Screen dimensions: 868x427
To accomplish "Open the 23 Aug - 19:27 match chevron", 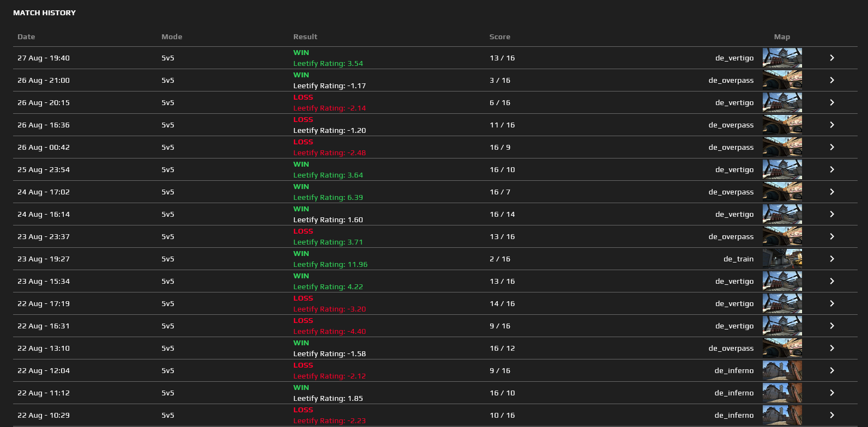I will [832, 259].
